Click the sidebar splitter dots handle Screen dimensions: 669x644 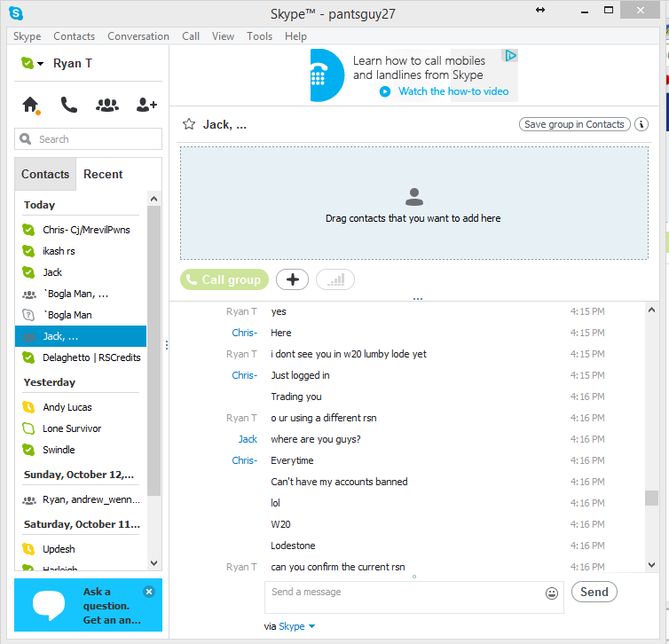[x=167, y=345]
